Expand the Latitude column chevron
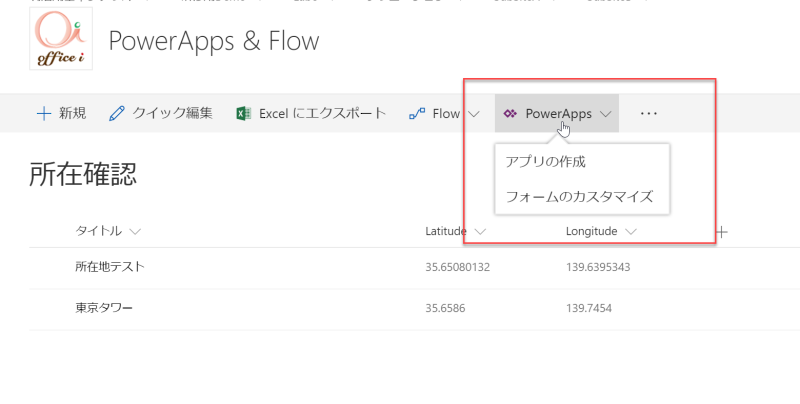 (480, 232)
